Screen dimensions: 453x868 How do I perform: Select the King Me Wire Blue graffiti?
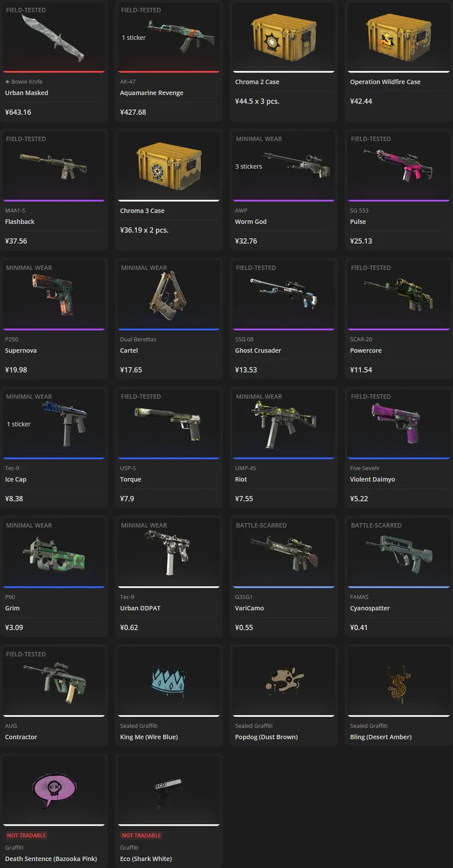pyautogui.click(x=169, y=695)
